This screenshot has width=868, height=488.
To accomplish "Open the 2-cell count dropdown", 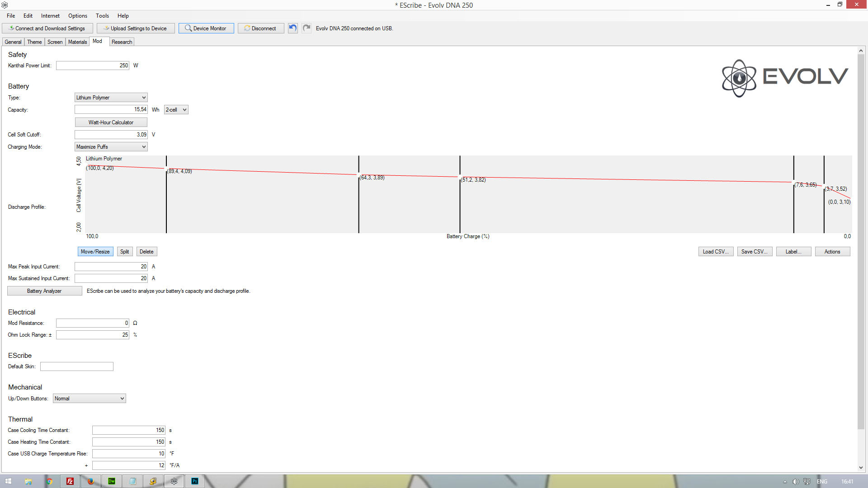I will click(x=176, y=110).
